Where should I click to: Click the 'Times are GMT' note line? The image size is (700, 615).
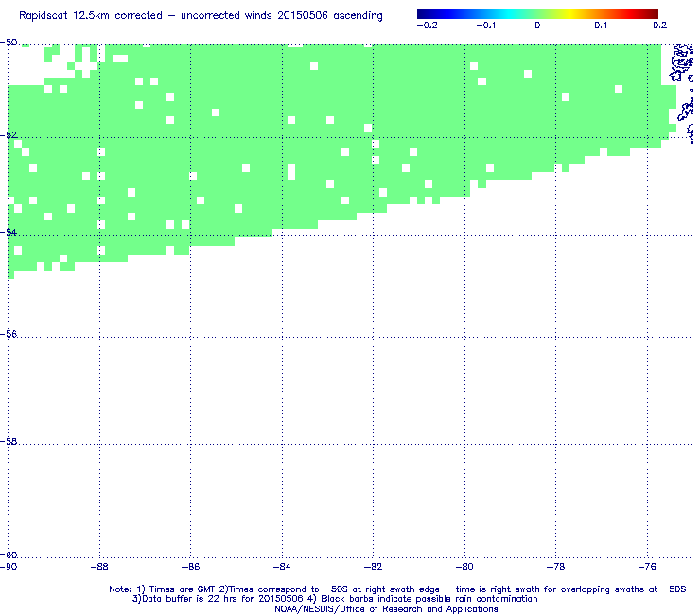pyautogui.click(x=397, y=589)
